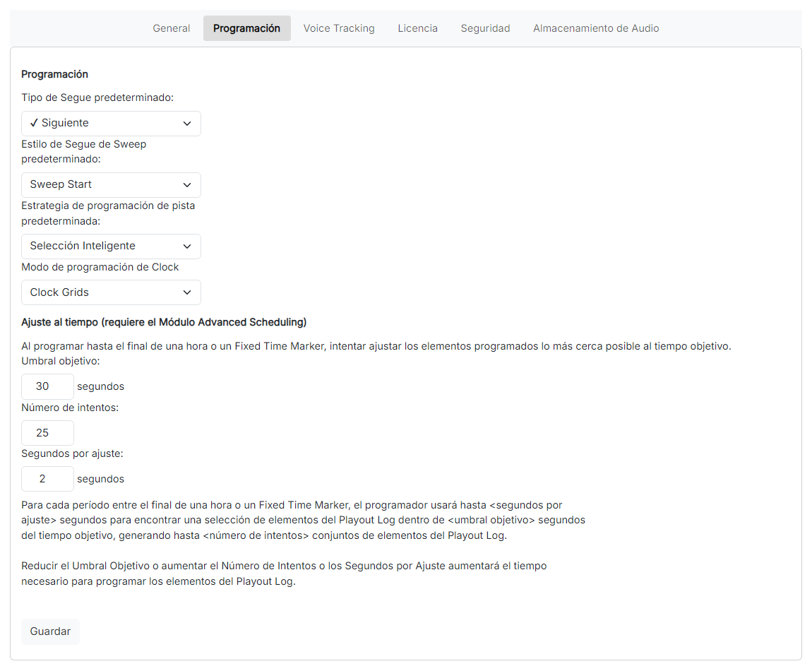
Task: Click the 'Tipo de Segue predeterminado:' label
Action: [97, 98]
